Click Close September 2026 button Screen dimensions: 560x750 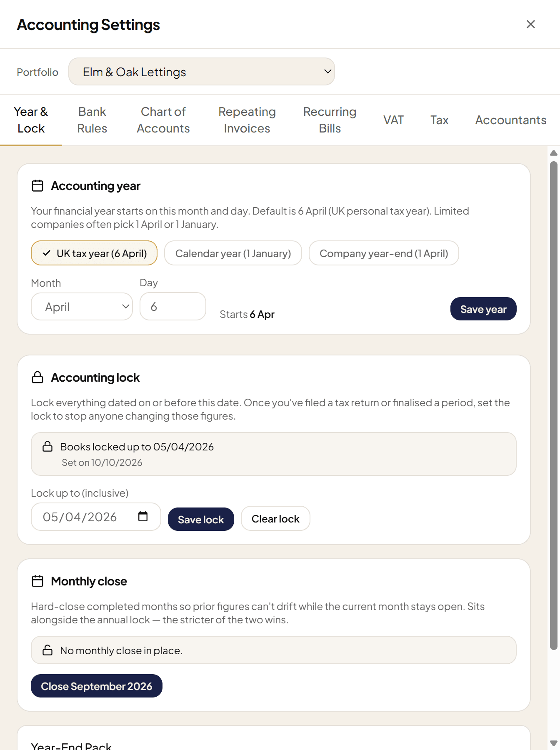97,686
